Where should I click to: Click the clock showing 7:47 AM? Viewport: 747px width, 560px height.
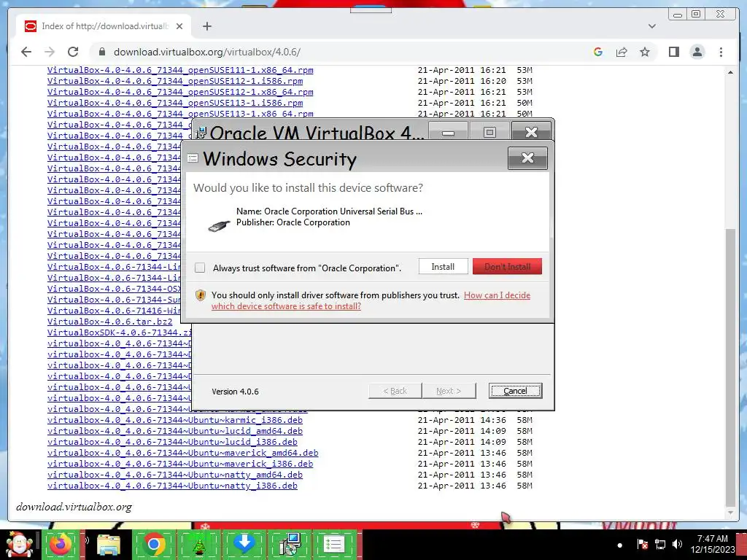pos(713,539)
